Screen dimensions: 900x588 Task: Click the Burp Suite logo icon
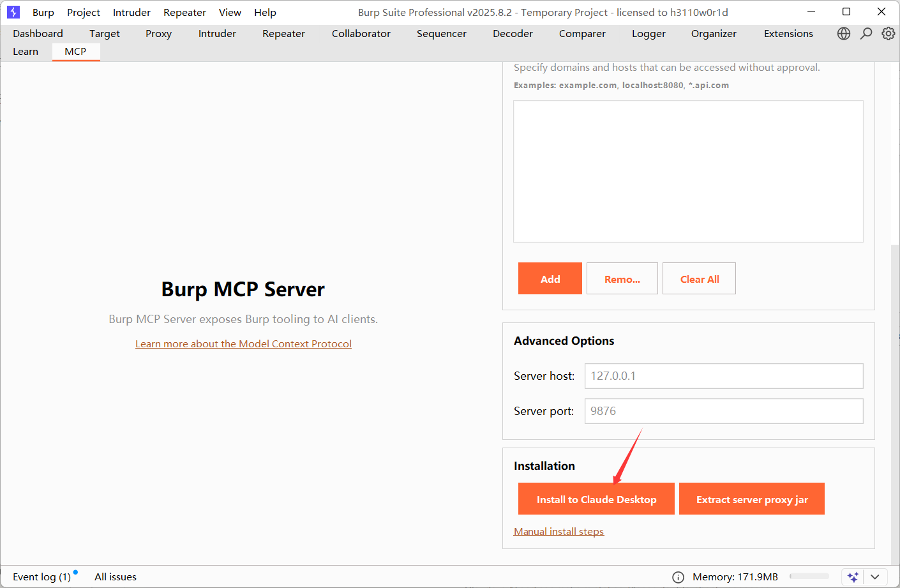pyautogui.click(x=13, y=12)
